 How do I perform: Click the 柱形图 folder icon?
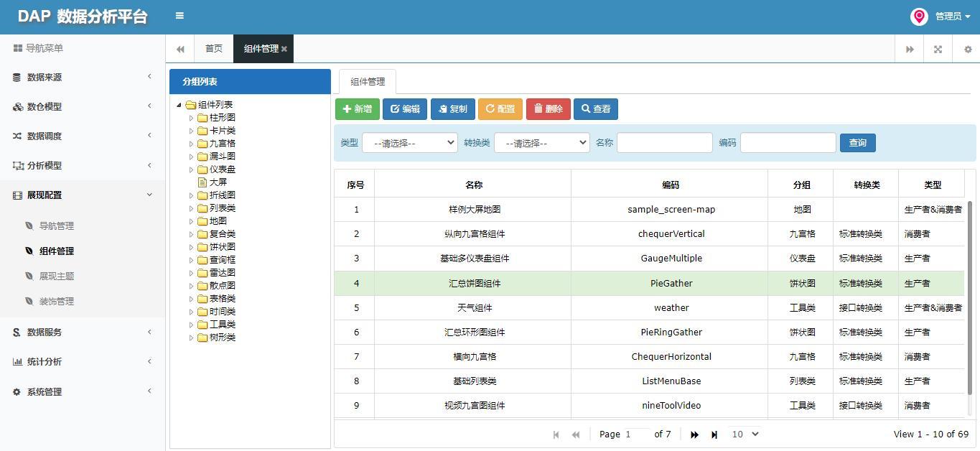click(202, 118)
